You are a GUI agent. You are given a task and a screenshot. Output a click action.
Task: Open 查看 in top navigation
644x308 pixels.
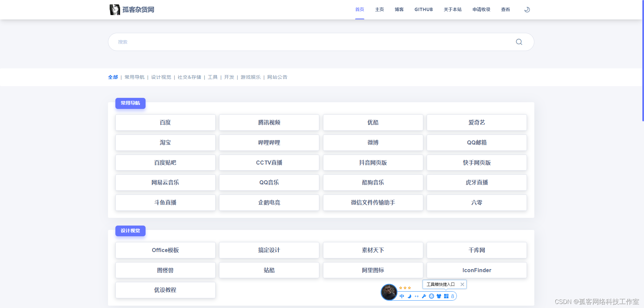coord(505,10)
